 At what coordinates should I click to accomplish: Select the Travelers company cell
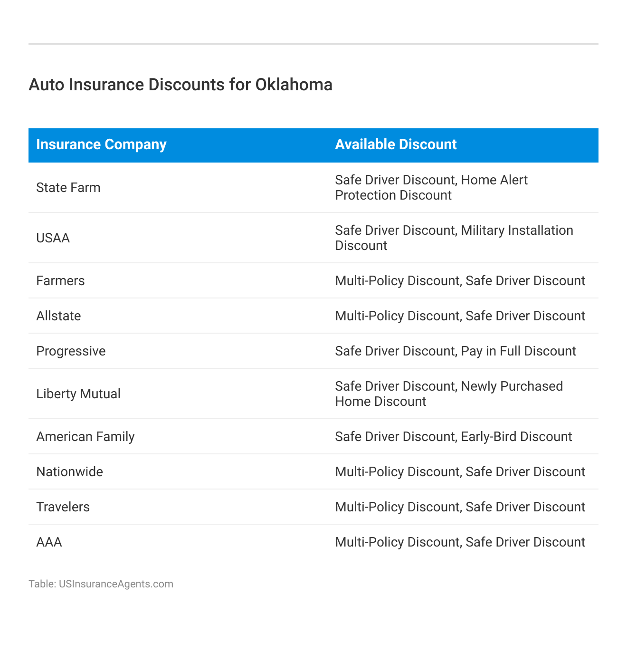(x=63, y=507)
